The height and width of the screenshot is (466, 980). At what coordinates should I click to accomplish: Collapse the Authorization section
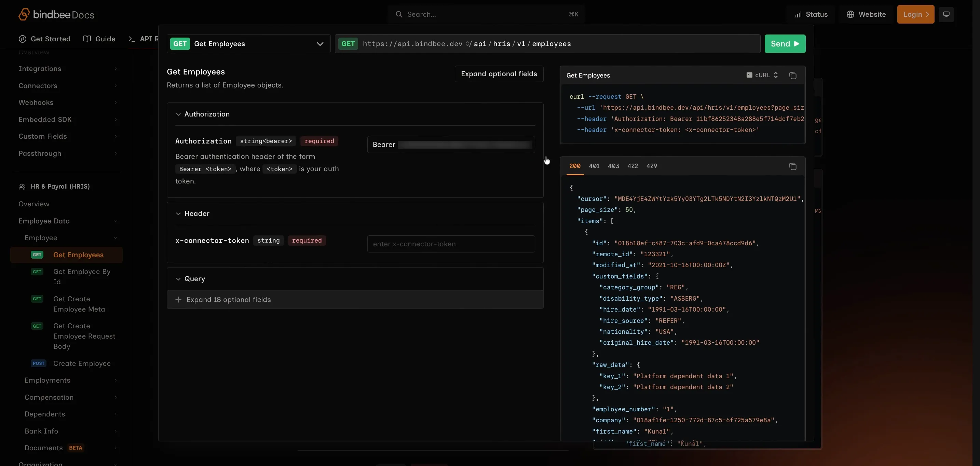click(x=178, y=114)
